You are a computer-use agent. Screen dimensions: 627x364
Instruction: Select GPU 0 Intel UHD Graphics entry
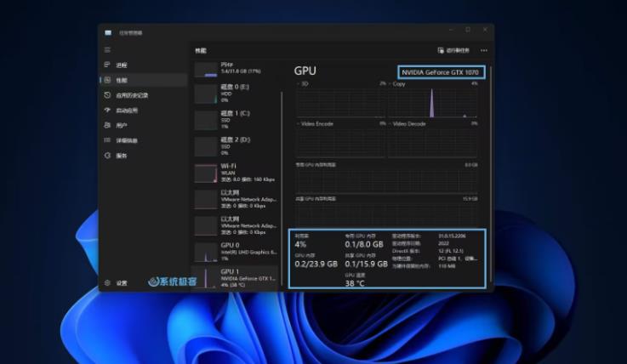pyautogui.click(x=236, y=252)
